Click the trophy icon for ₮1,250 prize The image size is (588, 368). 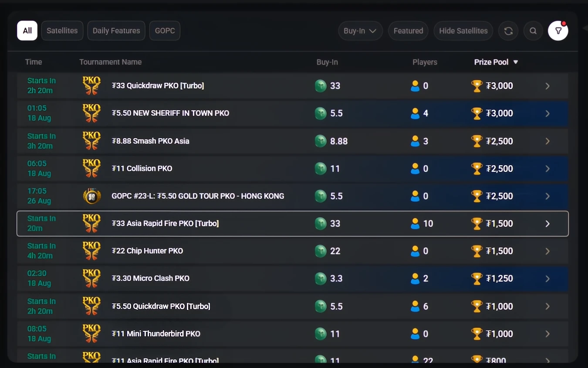click(477, 278)
